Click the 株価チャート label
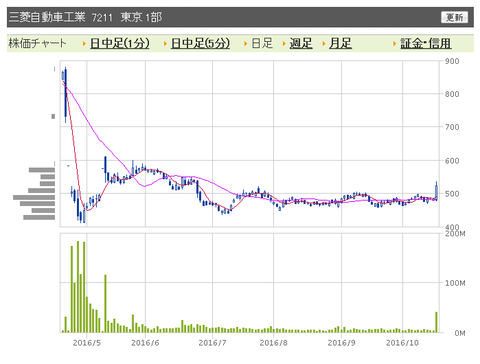Screen dimensions: 480x364 coord(37,43)
